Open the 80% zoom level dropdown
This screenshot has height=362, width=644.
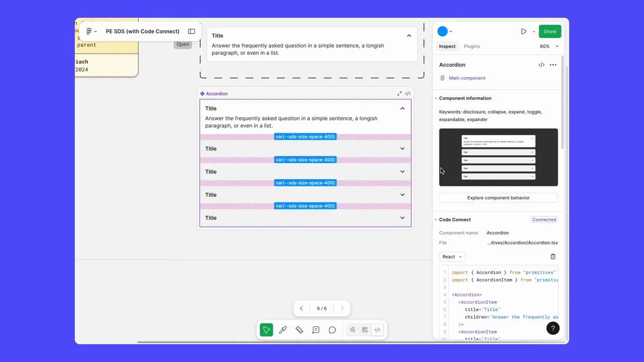pyautogui.click(x=548, y=47)
